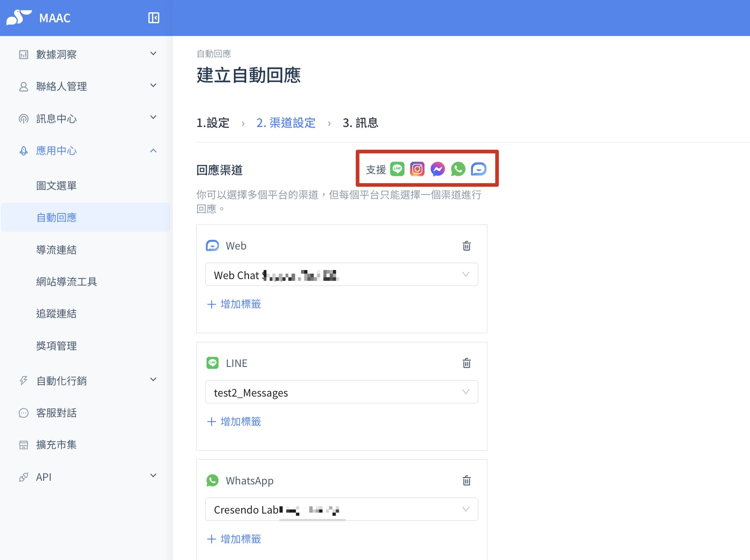Viewport: 750px width, 560px height.
Task: Open the test2_Messages LINE dropdown
Action: [x=342, y=392]
